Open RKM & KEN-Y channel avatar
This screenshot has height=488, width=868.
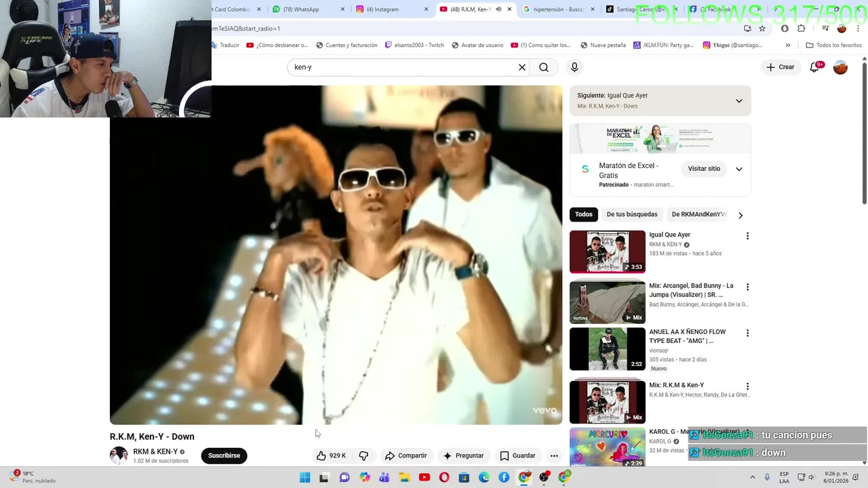pyautogui.click(x=119, y=455)
